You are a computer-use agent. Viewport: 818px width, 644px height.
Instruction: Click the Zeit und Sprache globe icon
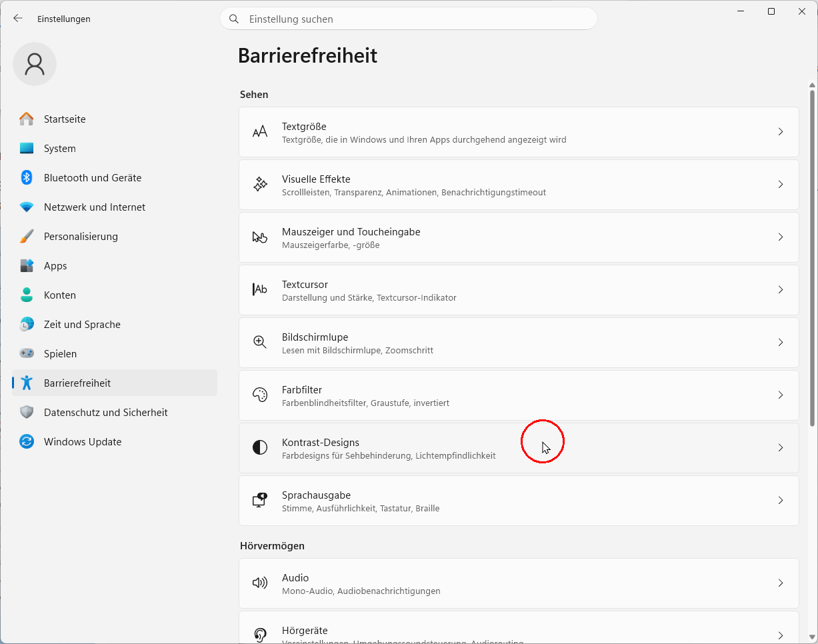click(x=27, y=325)
